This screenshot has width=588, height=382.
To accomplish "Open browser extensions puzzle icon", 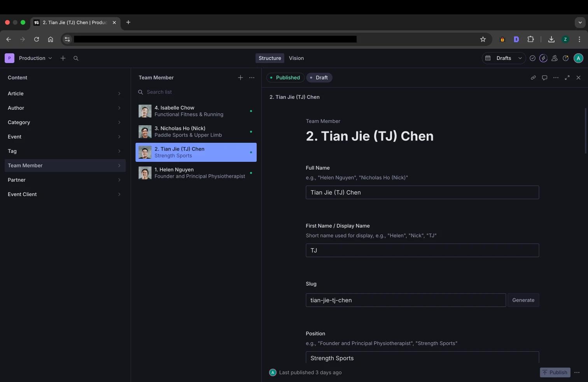I will [x=530, y=39].
